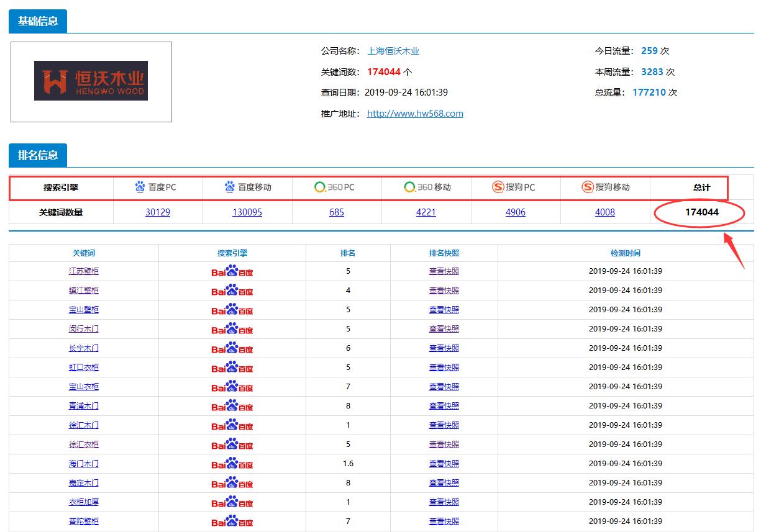View the 查看快照 snapshot for 镇江壁柜
761x532 pixels.
pyautogui.click(x=444, y=291)
